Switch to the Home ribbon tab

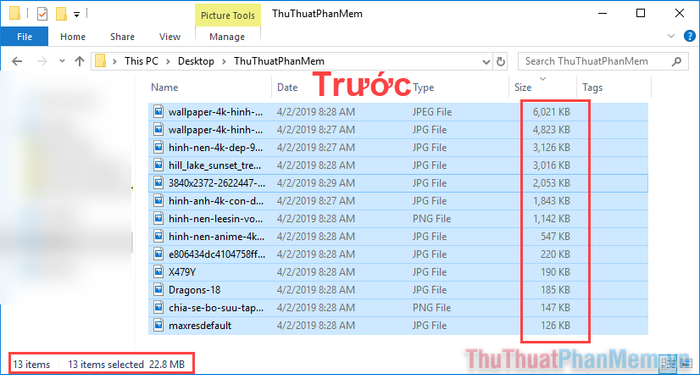[73, 37]
